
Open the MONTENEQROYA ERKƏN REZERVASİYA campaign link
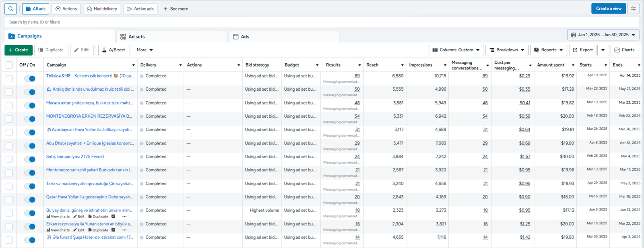[x=89, y=116]
